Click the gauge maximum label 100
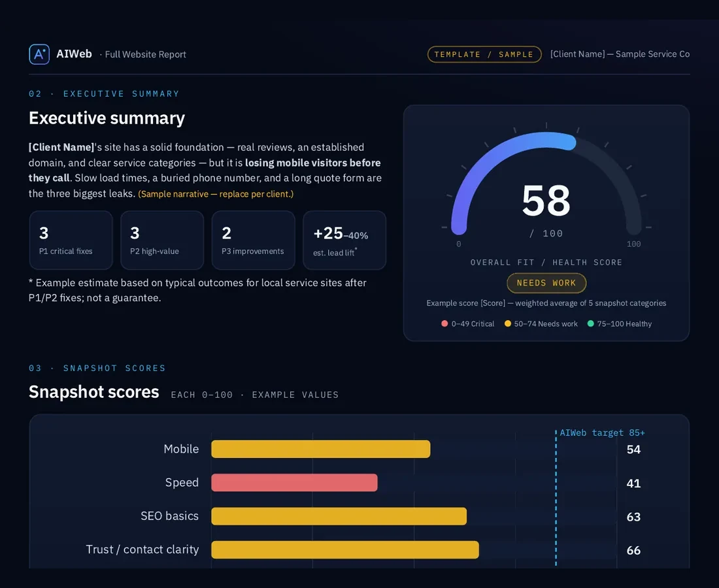Screen dimensions: 719x588 click(x=634, y=244)
